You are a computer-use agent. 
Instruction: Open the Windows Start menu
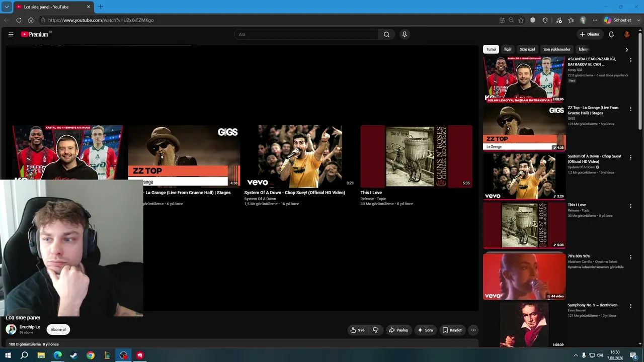coord(8,355)
